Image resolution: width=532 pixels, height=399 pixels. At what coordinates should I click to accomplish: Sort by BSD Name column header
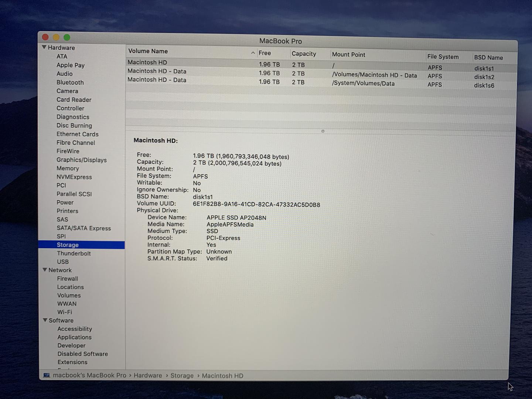coord(488,57)
